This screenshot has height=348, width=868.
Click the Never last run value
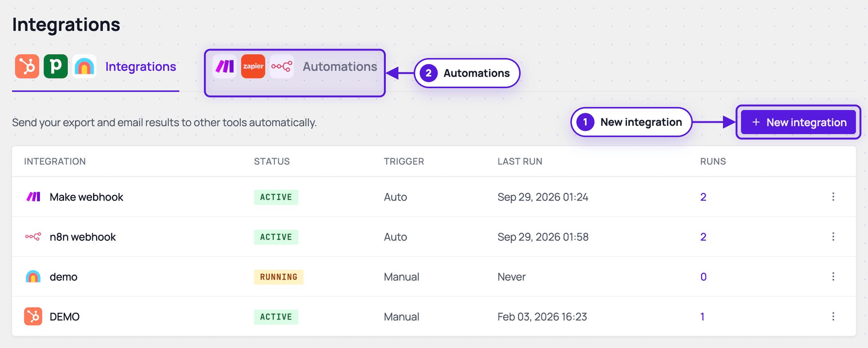[512, 277]
